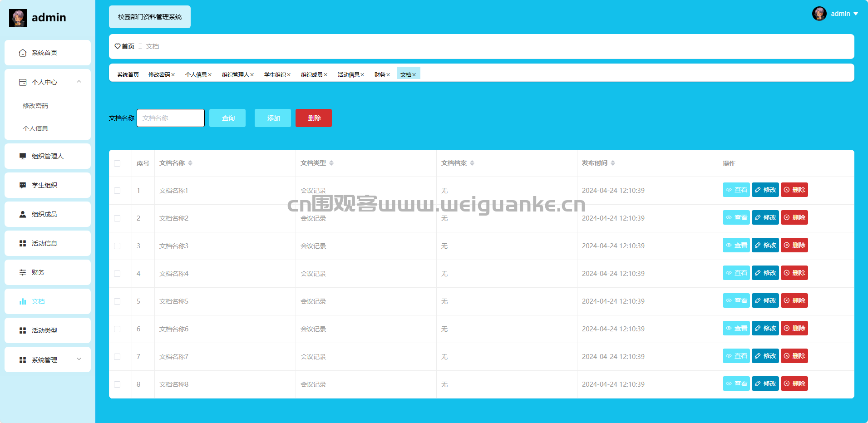Open 修改密码 submenu item in sidebar
The width and height of the screenshot is (868, 423).
[35, 106]
